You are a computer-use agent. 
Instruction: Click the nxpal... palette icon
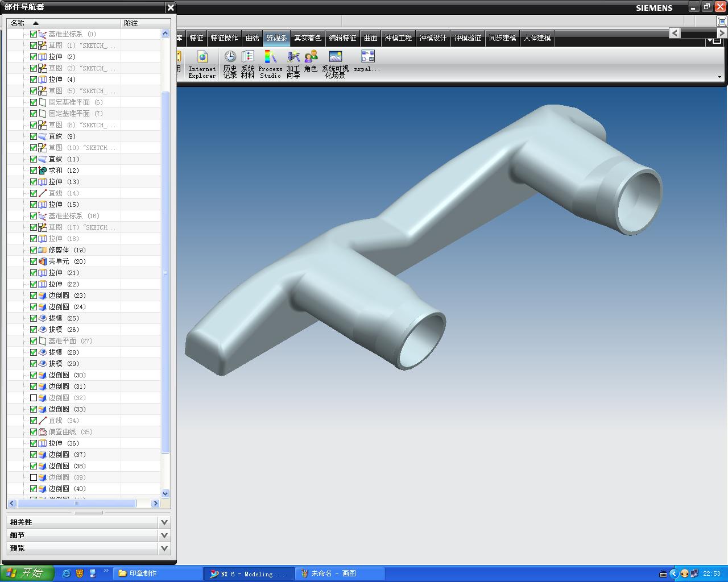(367, 61)
